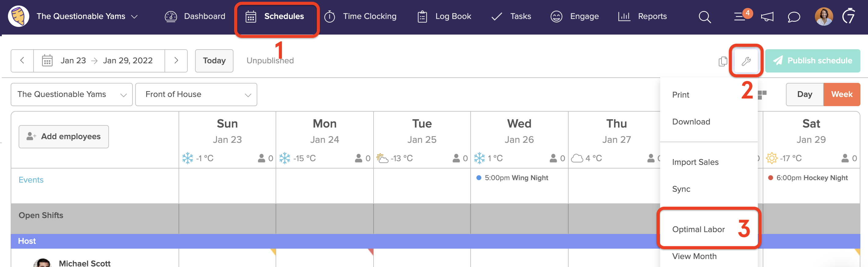Toggle the grid layout view icon
Screen dimensions: 868x267
pyautogui.click(x=762, y=95)
